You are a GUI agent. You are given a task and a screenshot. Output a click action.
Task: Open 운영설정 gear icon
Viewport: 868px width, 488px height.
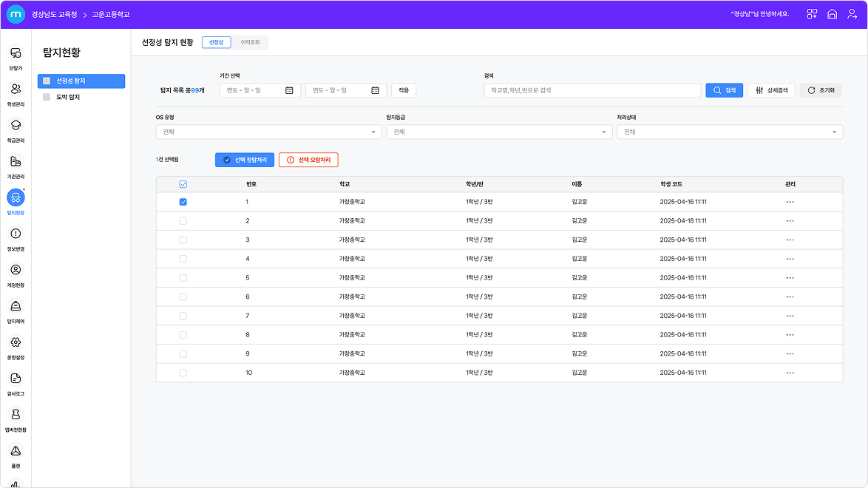(16, 344)
